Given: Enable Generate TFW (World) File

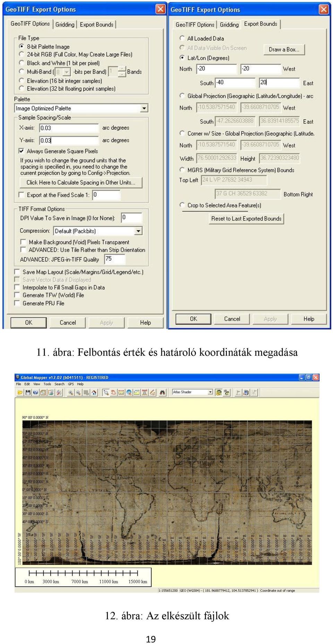Looking at the screenshot, I should pyautogui.click(x=17, y=295).
